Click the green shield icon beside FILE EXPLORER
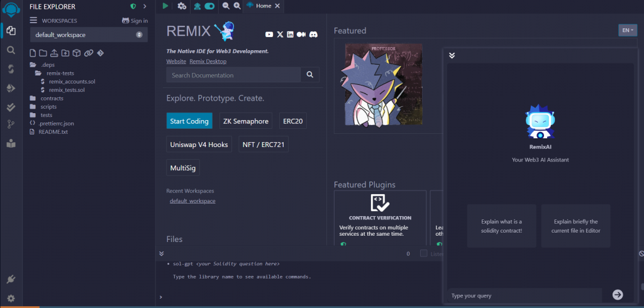 pyautogui.click(x=133, y=6)
